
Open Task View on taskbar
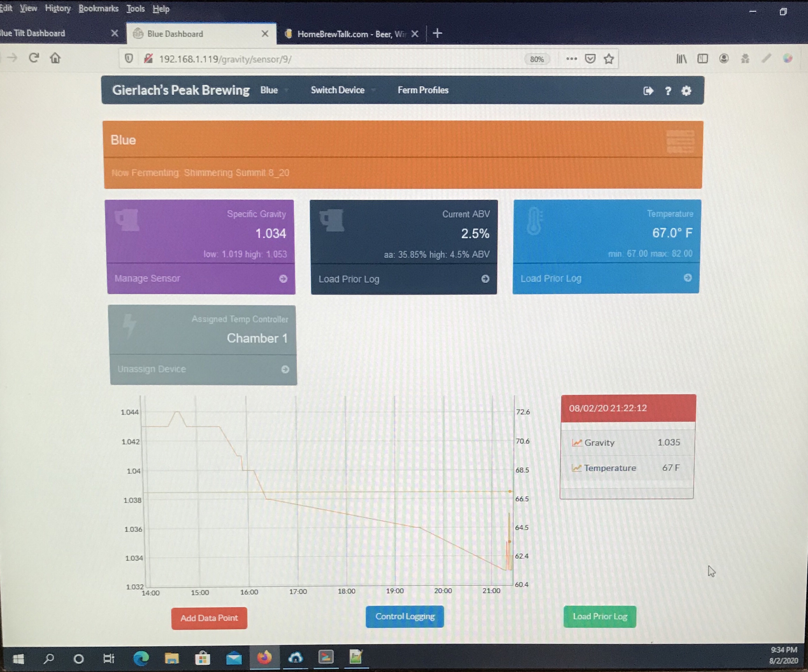click(x=109, y=659)
